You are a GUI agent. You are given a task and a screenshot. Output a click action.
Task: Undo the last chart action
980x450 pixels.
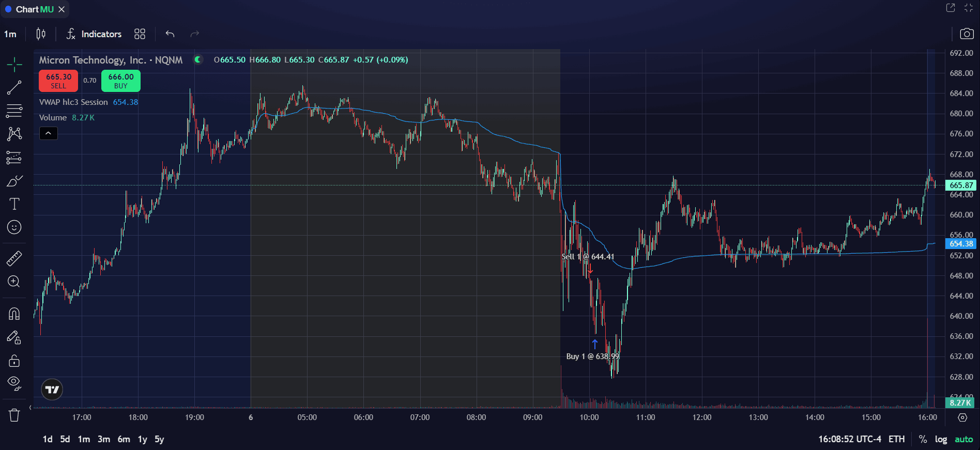(x=170, y=34)
